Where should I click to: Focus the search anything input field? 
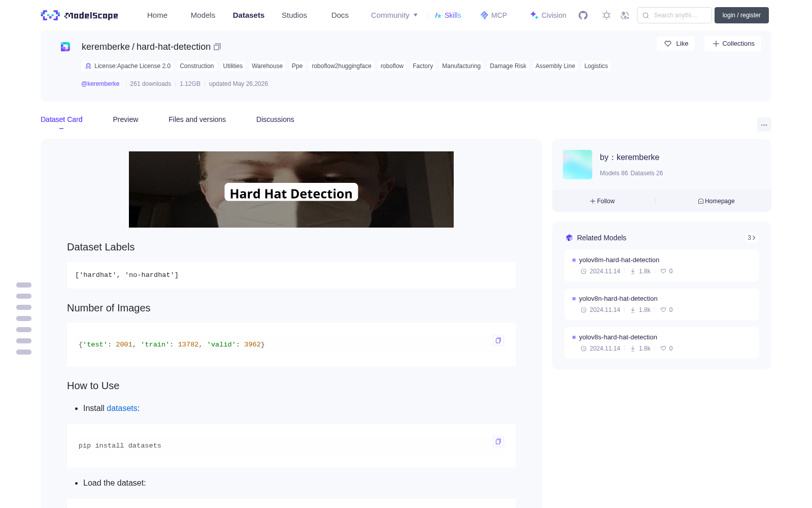click(x=674, y=15)
